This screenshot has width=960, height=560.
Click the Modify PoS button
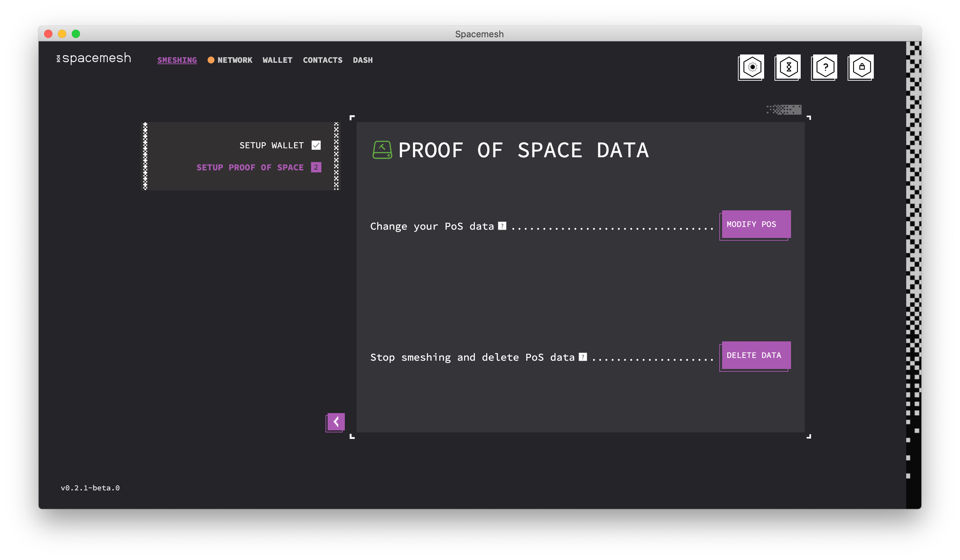(x=756, y=224)
